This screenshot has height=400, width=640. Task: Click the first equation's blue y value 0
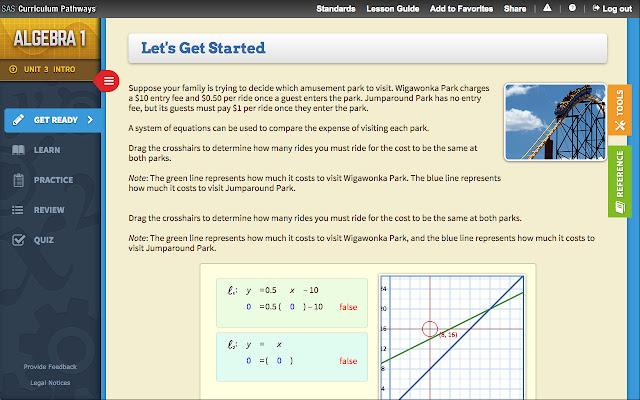pos(249,307)
